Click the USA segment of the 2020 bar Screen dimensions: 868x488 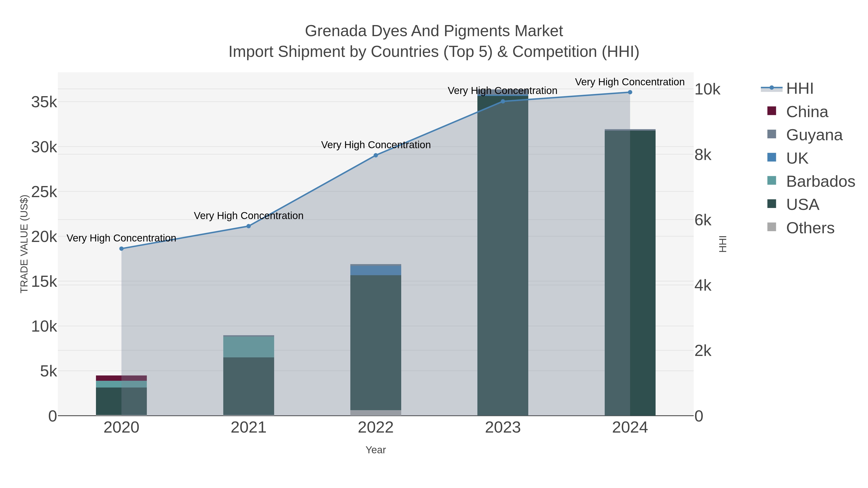121,401
